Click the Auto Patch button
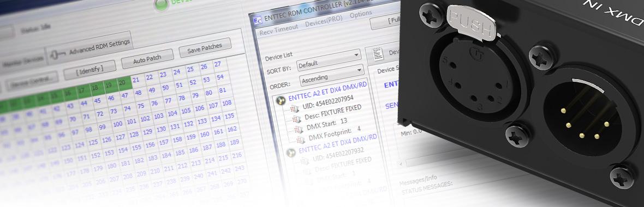The height and width of the screenshot is (207, 644). [147, 59]
